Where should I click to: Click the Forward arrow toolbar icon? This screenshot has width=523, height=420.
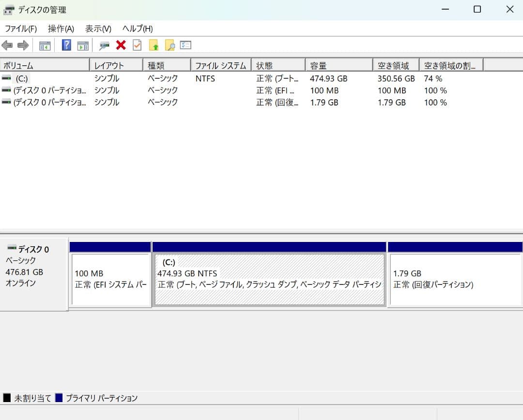[x=23, y=45]
